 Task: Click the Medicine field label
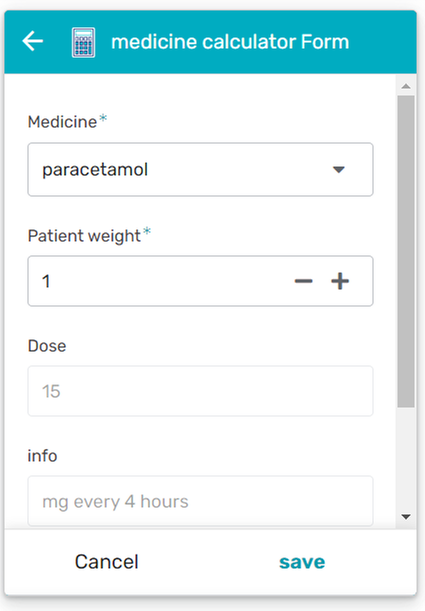click(x=62, y=122)
